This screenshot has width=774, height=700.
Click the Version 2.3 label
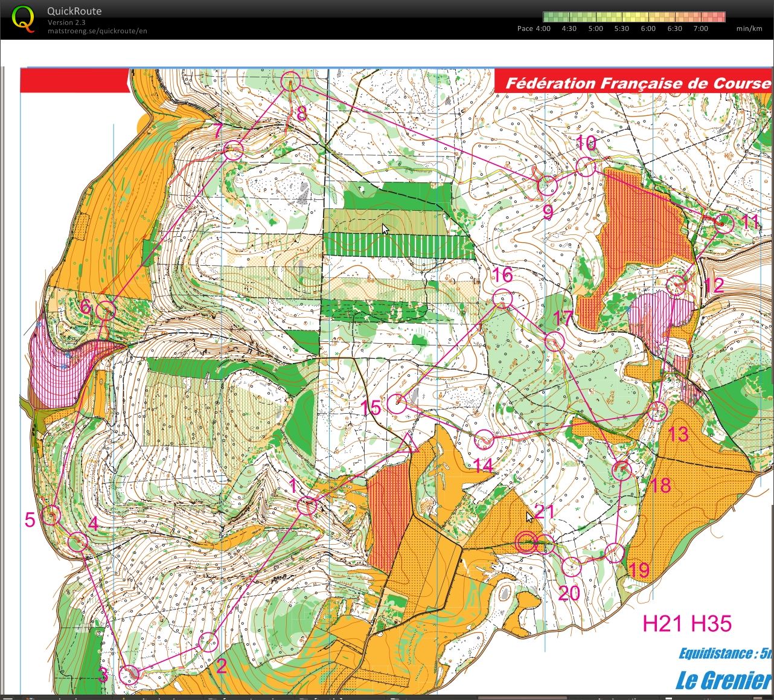pos(66,23)
